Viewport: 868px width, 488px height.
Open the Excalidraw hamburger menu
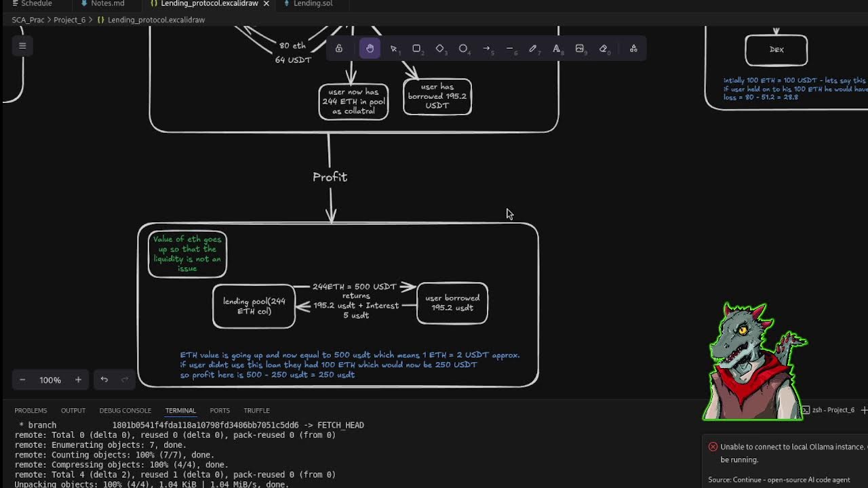click(x=22, y=46)
